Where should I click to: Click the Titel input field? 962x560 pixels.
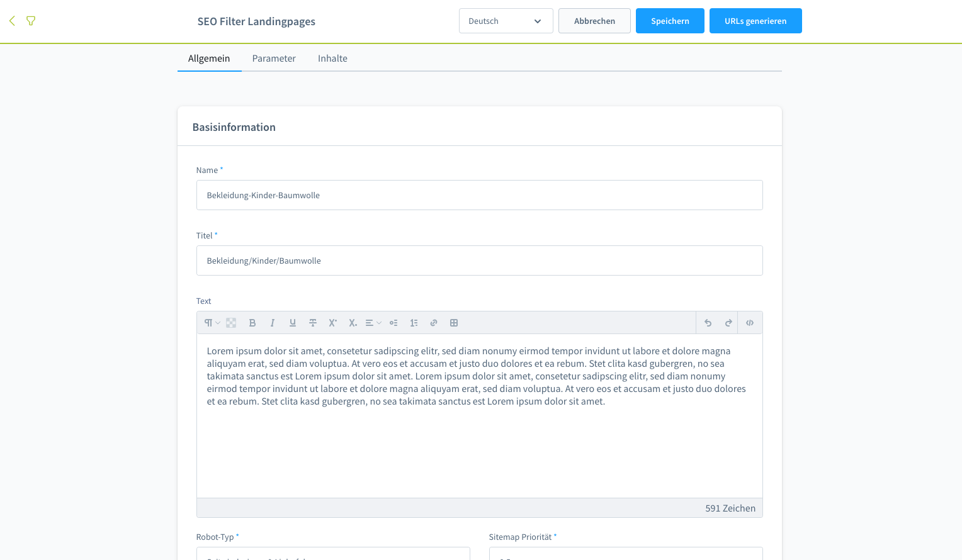click(x=480, y=260)
